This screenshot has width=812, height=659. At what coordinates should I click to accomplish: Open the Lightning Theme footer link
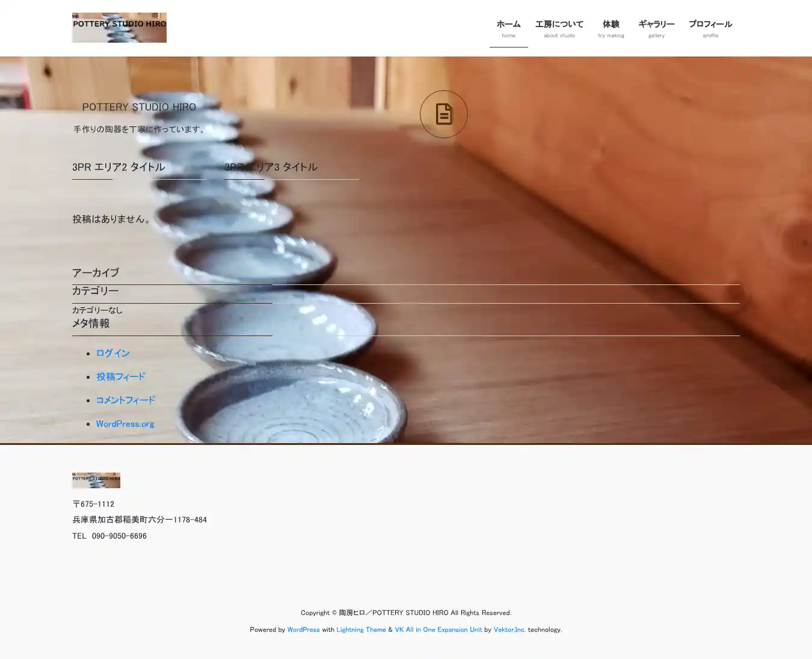(x=361, y=630)
